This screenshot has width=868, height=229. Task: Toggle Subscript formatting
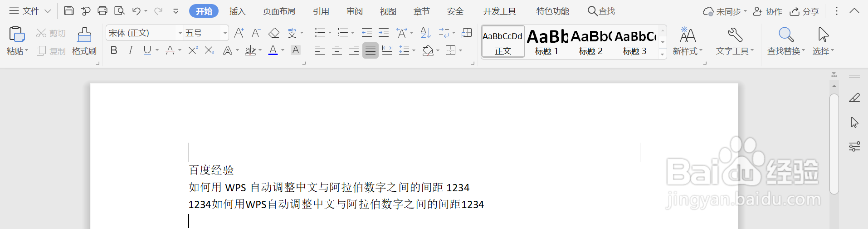pyautogui.click(x=209, y=50)
